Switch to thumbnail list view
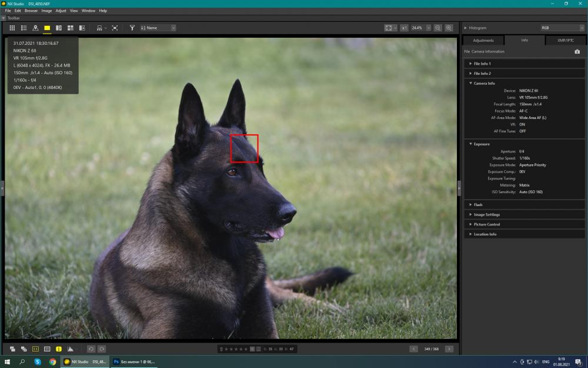 24,28
